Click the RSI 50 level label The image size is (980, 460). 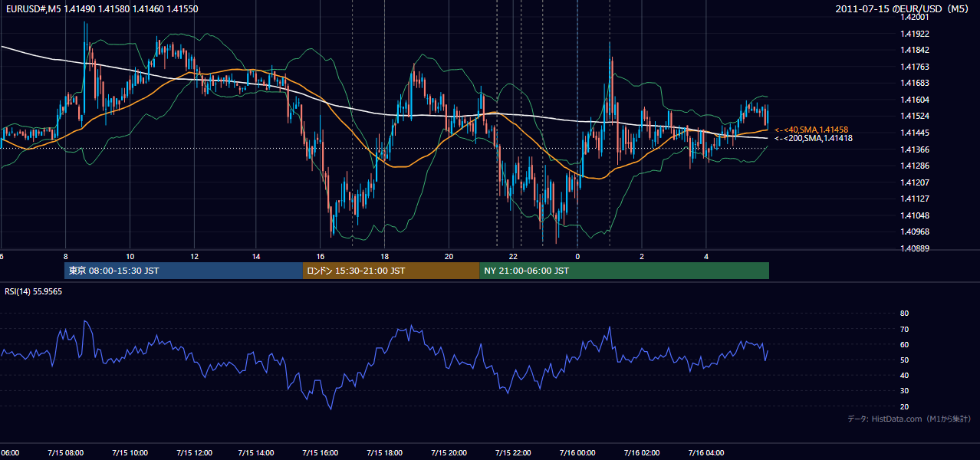click(904, 360)
